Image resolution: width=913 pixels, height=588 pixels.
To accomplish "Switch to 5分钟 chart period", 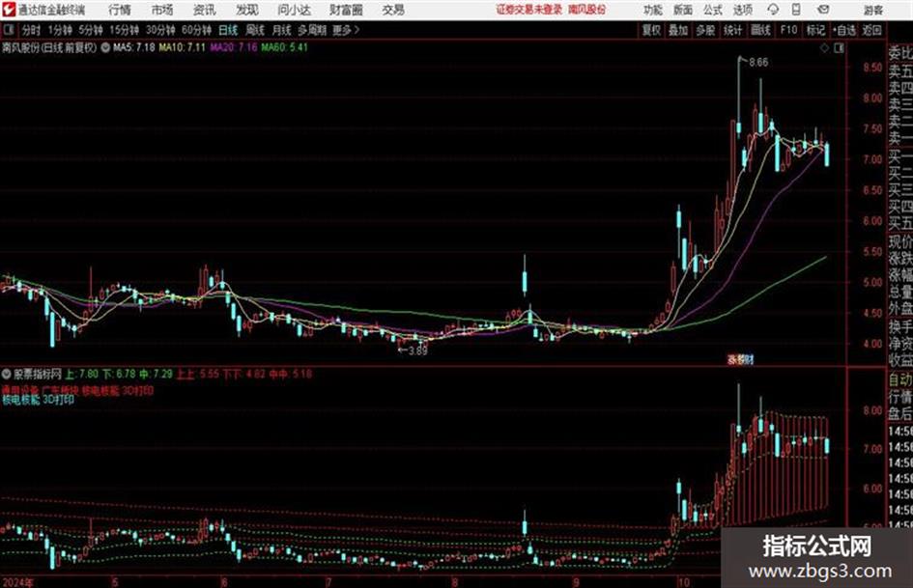I will (90, 30).
